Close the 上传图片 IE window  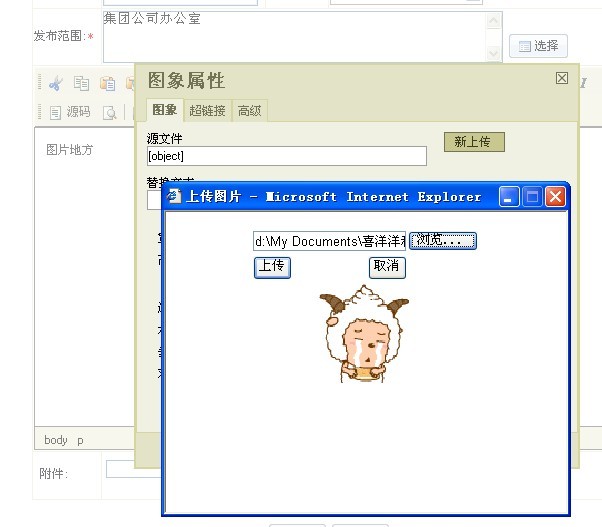point(556,197)
